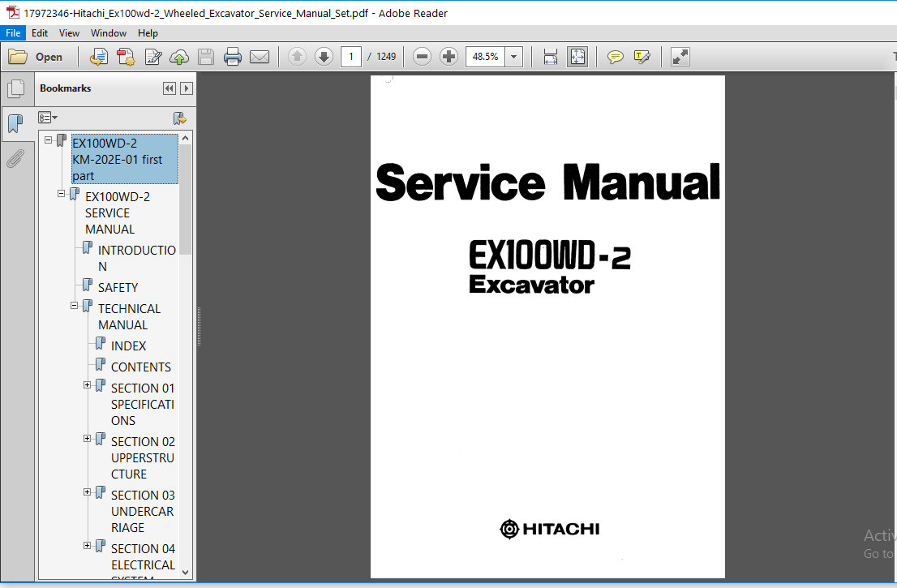
Task: Collapse the TECHNICAL MANUAL bookmark
Action: [x=75, y=306]
